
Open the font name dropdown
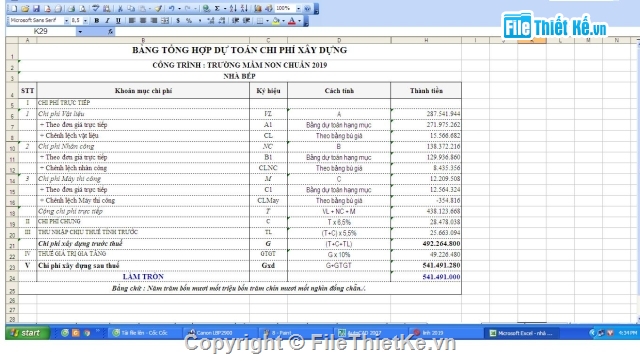pyautogui.click(x=66, y=20)
